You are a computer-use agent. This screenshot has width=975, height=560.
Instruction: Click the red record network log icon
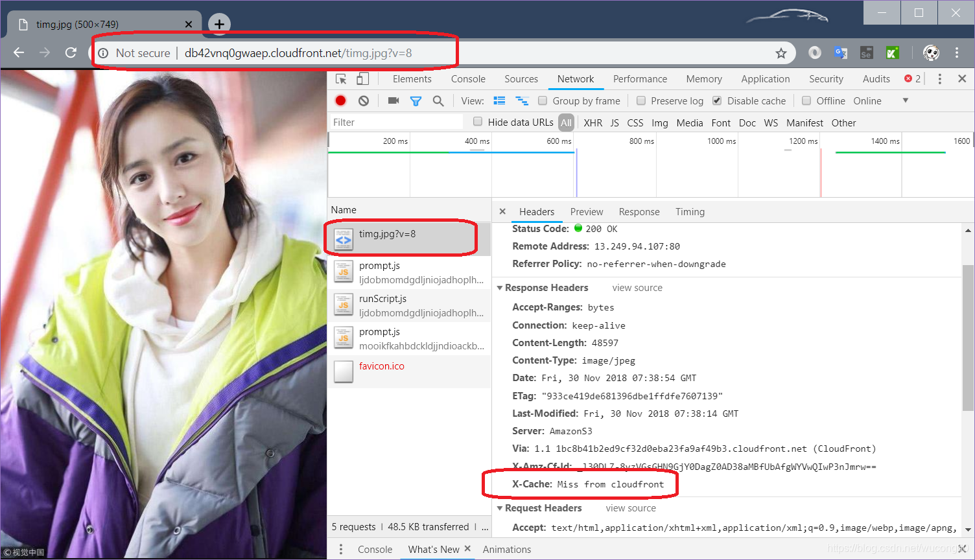(x=341, y=100)
